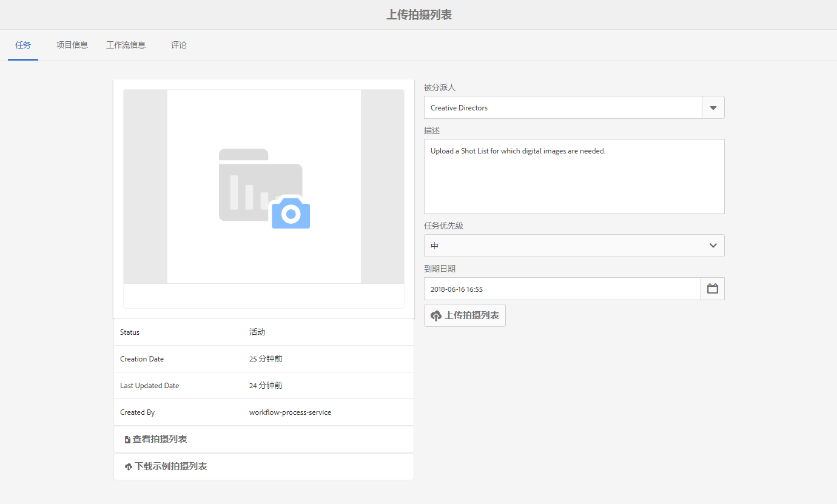The width and height of the screenshot is (837, 504).
Task: Click the download icon beside 下载示例拍摄列表
Action: click(x=129, y=467)
